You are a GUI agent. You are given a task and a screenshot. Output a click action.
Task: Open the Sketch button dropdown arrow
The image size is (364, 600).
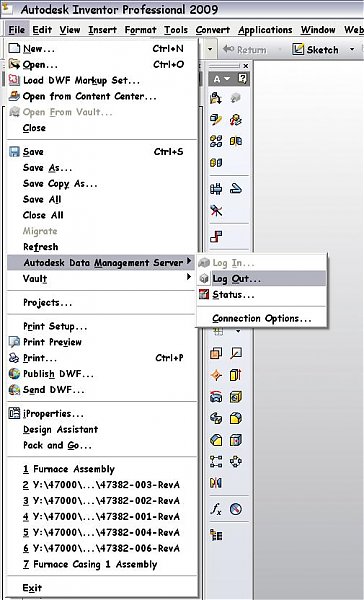coord(352,49)
